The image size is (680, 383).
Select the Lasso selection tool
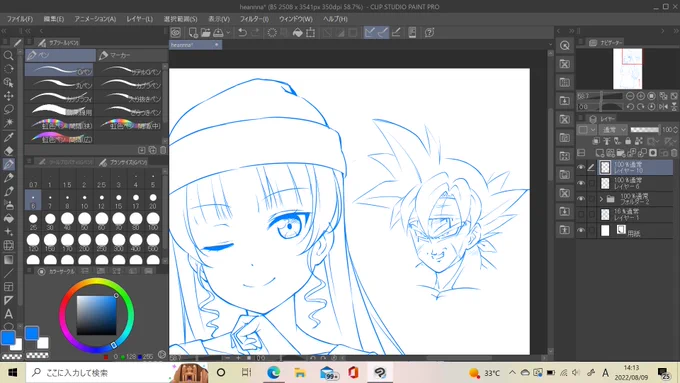pyautogui.click(x=8, y=109)
